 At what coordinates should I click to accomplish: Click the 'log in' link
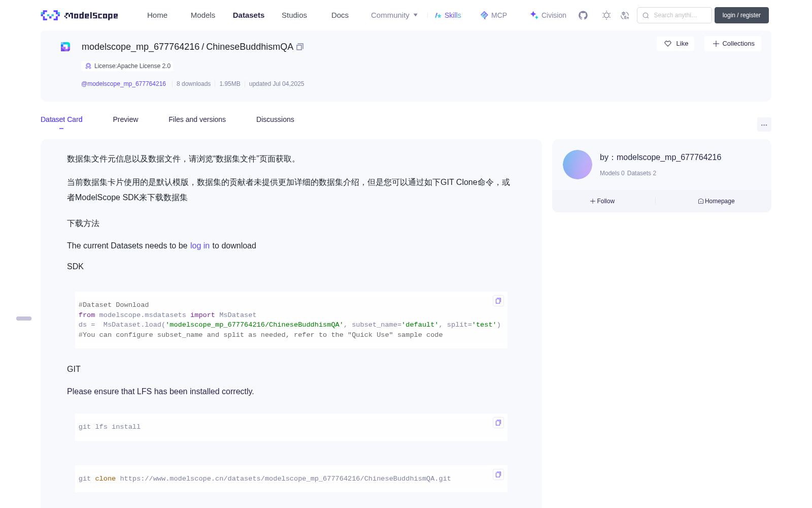point(200,245)
